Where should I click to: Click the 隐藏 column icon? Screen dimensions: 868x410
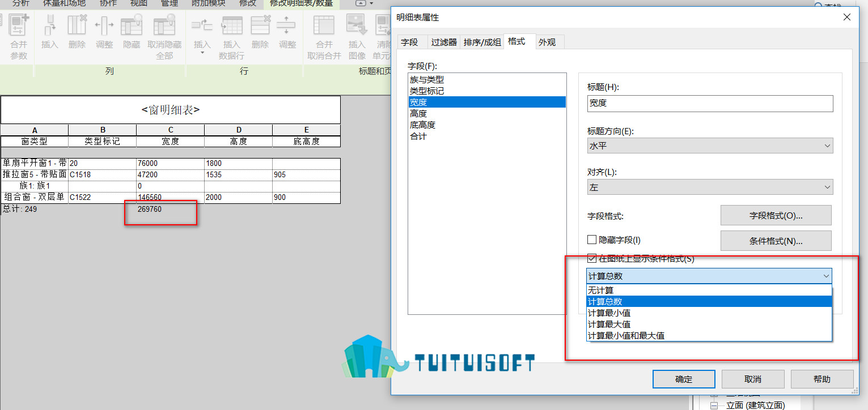tap(132, 25)
